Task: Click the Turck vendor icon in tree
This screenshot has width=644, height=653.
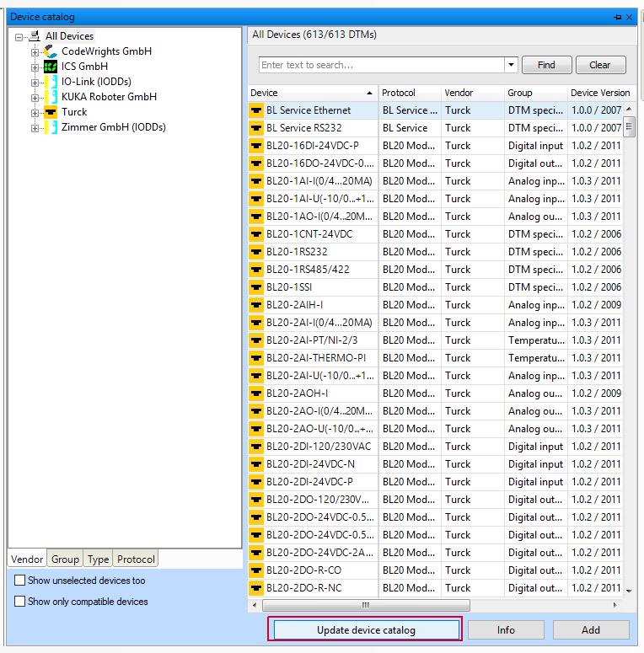Action: pos(51,112)
